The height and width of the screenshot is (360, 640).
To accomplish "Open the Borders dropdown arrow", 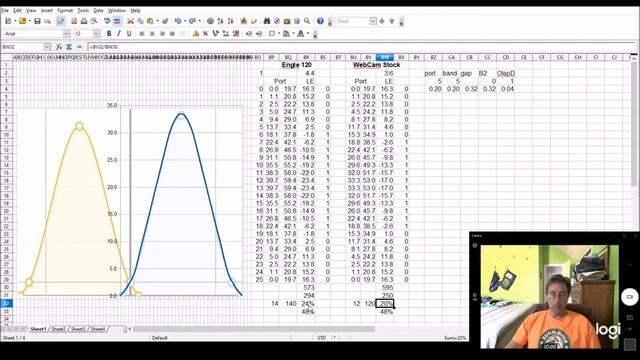I will click(279, 33).
